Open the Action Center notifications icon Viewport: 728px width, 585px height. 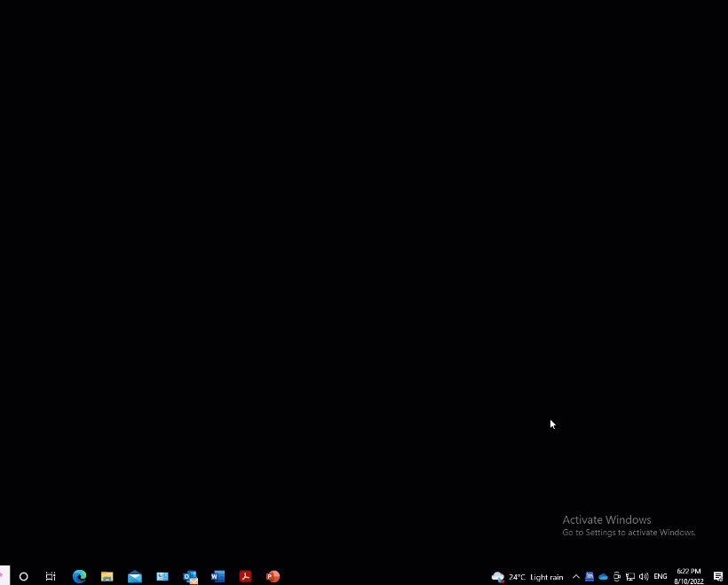click(718, 576)
